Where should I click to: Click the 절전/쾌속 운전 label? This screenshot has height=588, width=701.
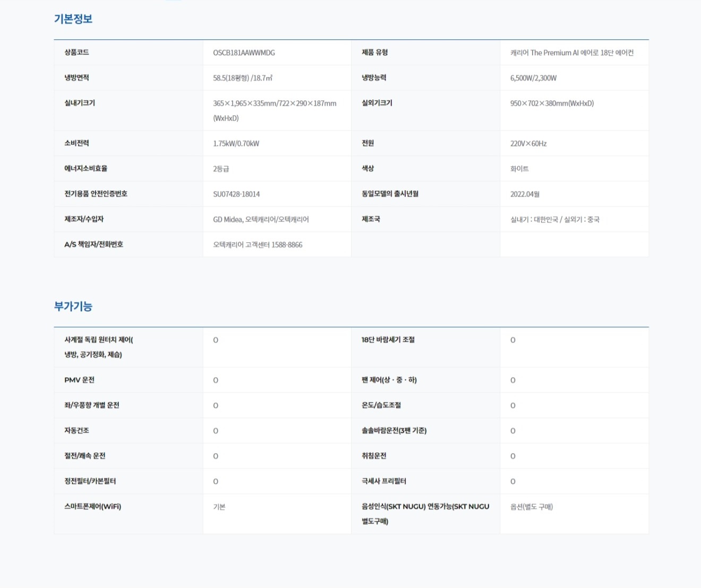pos(84,456)
